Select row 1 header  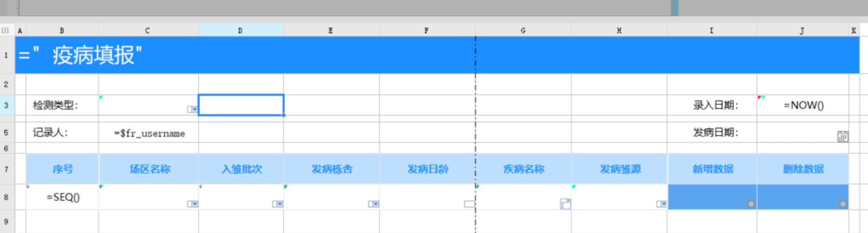[6, 55]
